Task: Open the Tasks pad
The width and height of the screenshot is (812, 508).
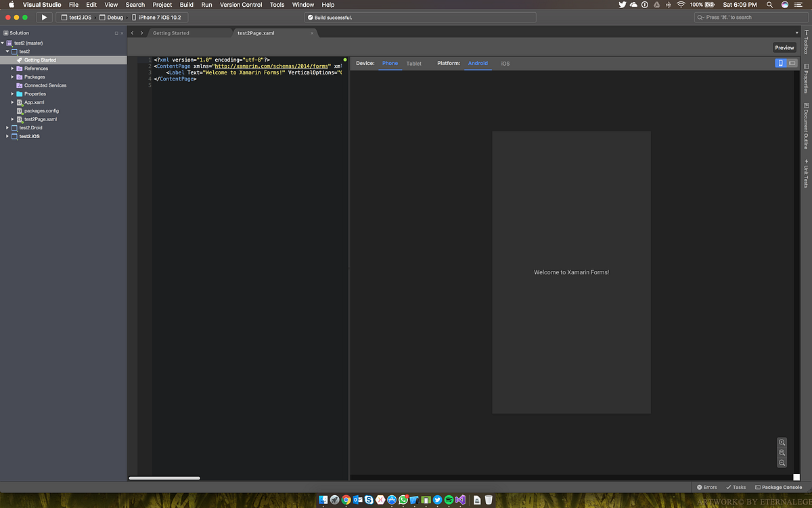Action: (x=736, y=487)
